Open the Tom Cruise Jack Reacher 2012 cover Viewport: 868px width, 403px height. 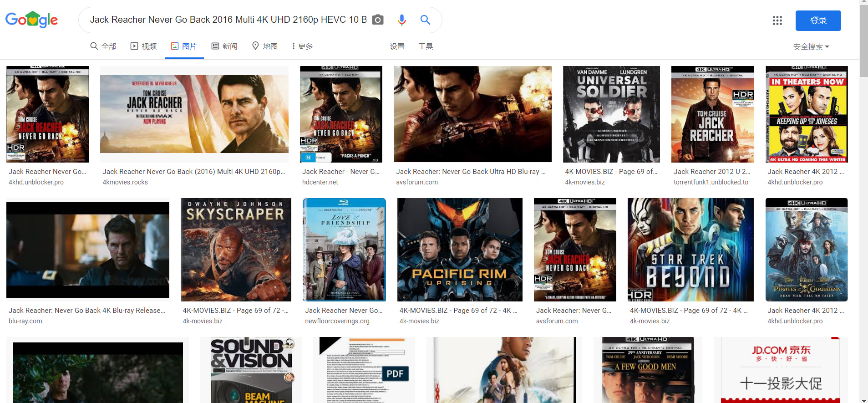pos(713,114)
